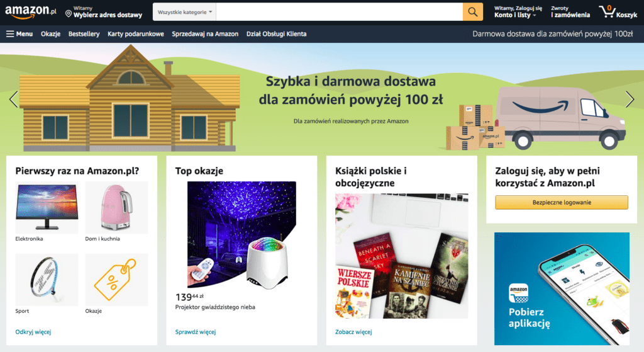The image size is (644, 352).
Task: Click the Bezpieczne logowanie button
Action: point(562,202)
